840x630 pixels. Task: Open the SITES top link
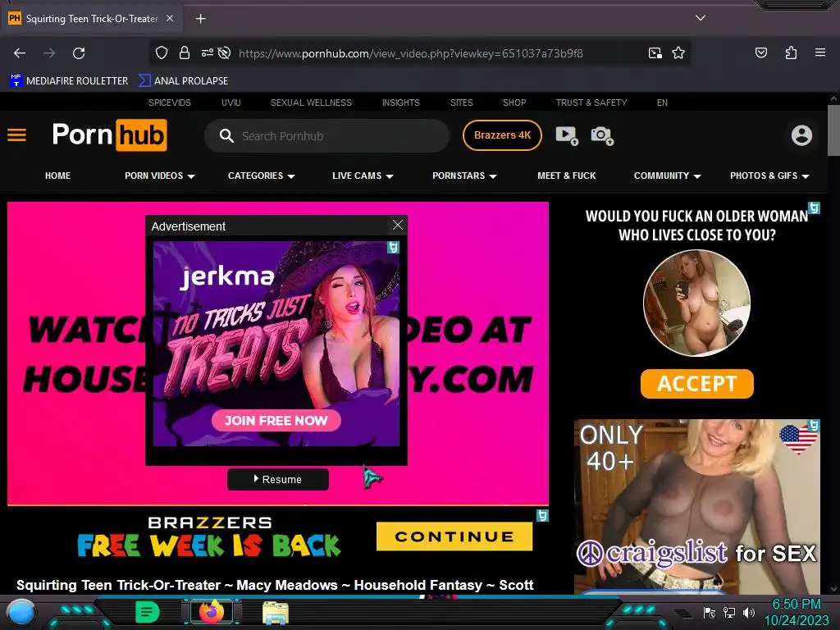point(461,103)
